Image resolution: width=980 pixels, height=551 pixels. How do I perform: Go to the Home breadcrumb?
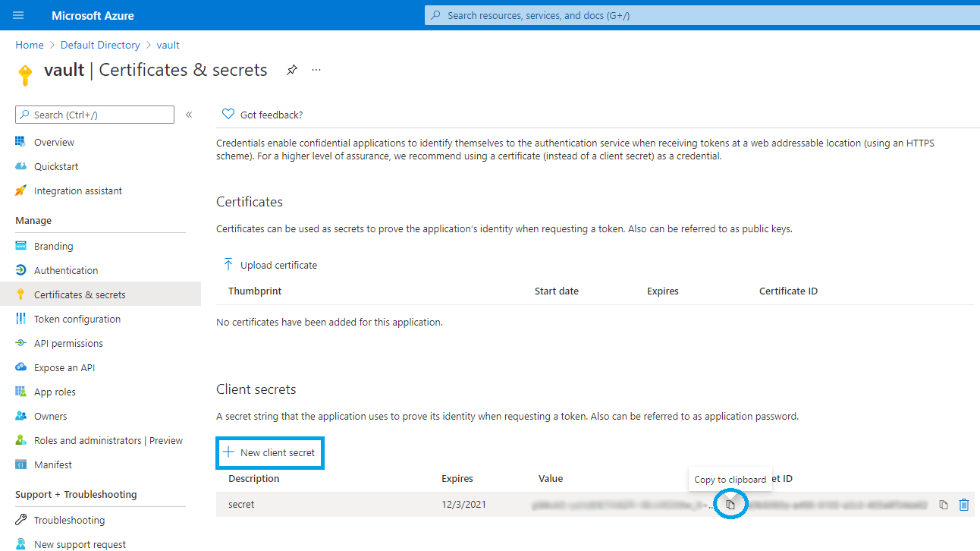[30, 45]
